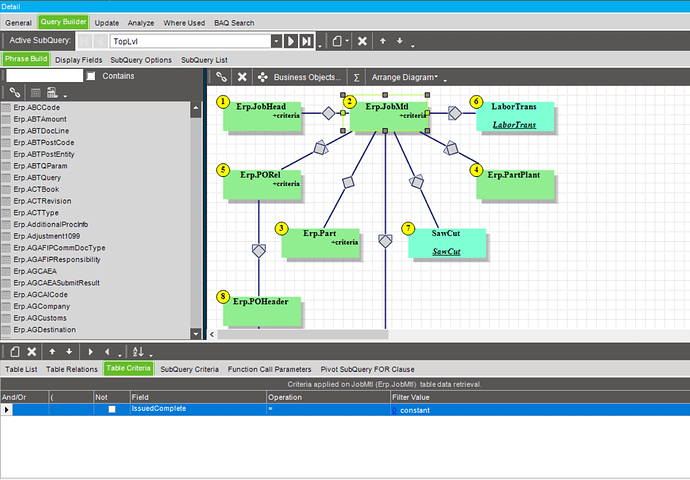Click LaborTrans subquery link in diagram
Image resolution: width=690 pixels, height=480 pixels.
pos(514,125)
